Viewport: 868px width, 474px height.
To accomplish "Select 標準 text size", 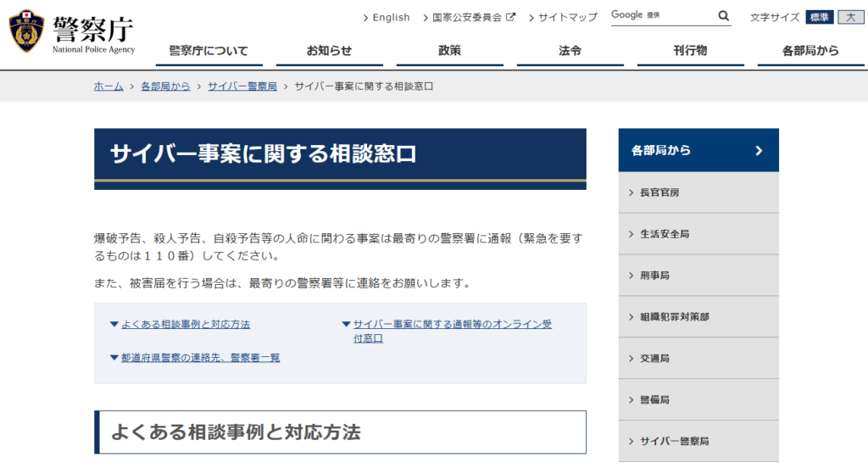I will click(x=820, y=17).
